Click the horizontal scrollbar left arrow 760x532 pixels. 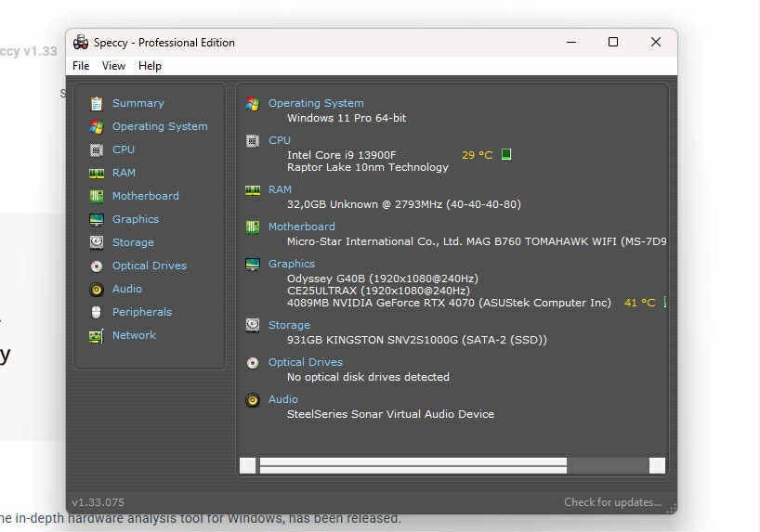(x=248, y=466)
